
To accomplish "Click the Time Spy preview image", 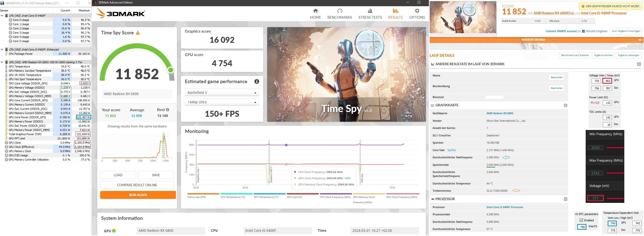I will (346, 74).
